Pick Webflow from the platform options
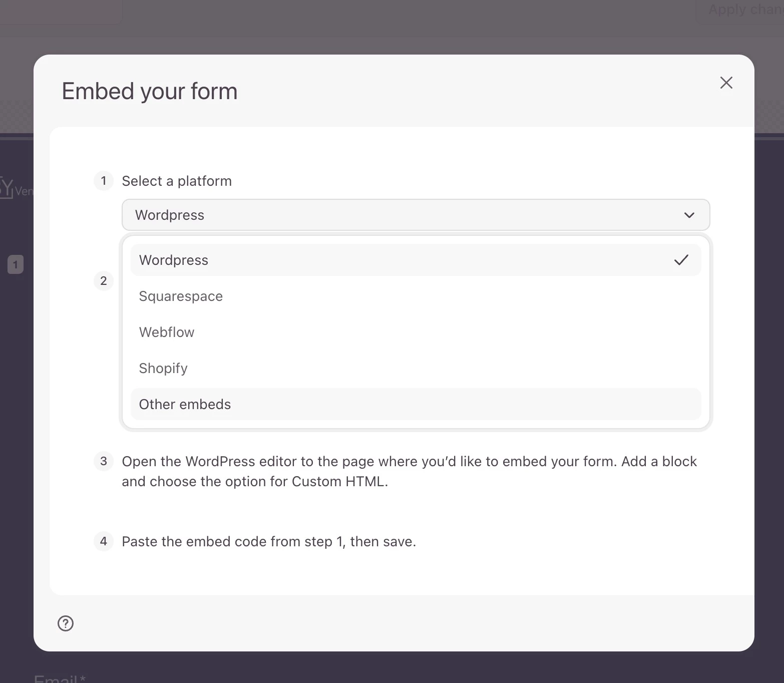Screen dimensions: 784x683 coord(416,332)
